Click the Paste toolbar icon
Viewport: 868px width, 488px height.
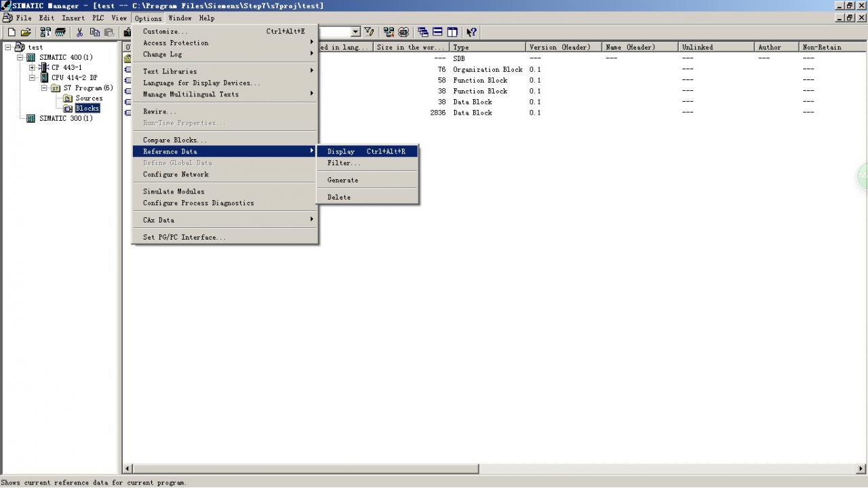pos(109,32)
